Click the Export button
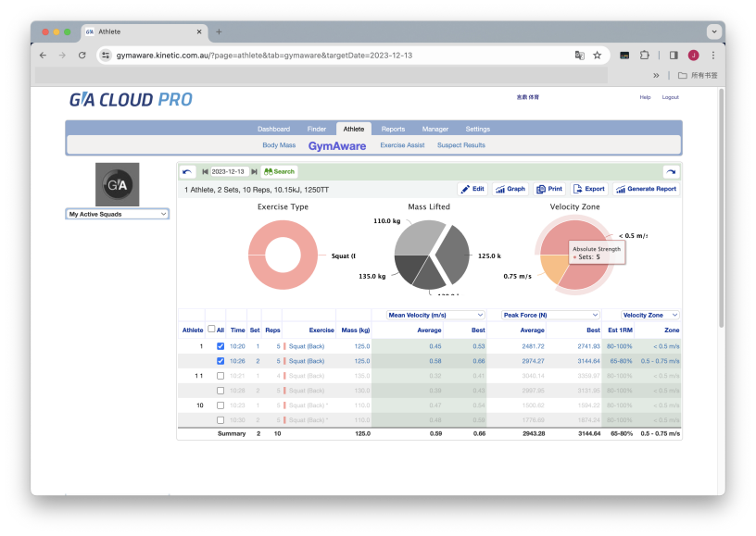The width and height of the screenshot is (756, 536). click(588, 189)
